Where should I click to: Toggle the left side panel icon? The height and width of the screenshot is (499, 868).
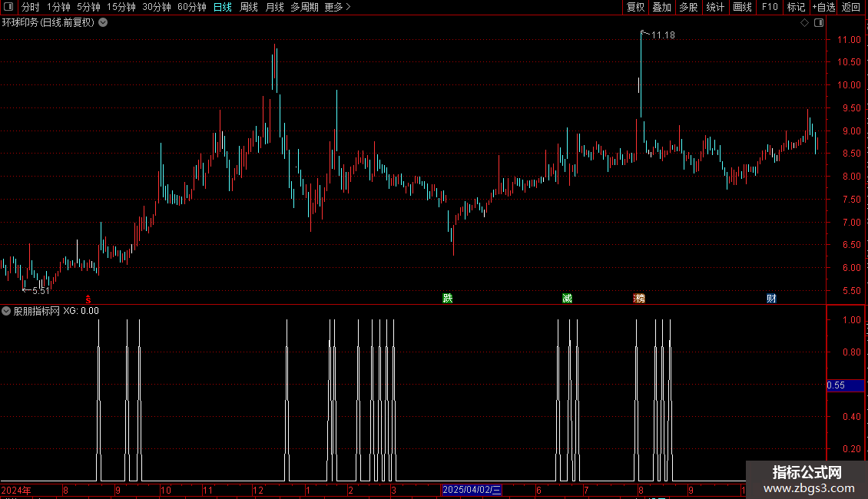[8, 7]
